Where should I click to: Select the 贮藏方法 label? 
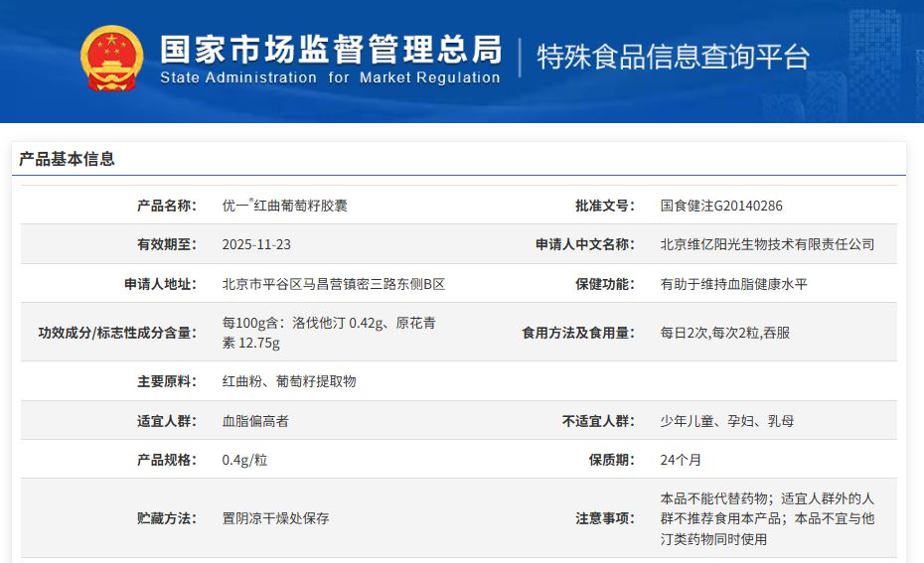click(x=167, y=518)
